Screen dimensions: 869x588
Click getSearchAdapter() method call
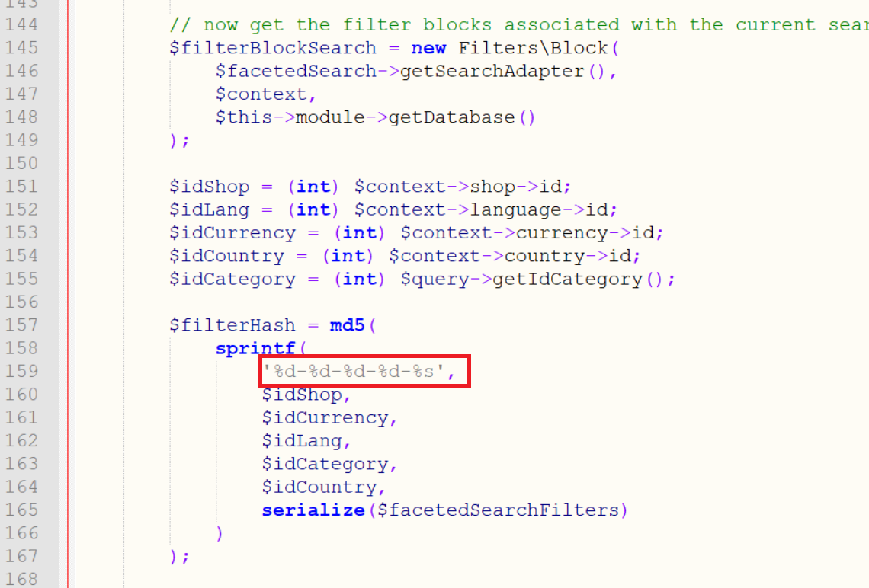[503, 72]
